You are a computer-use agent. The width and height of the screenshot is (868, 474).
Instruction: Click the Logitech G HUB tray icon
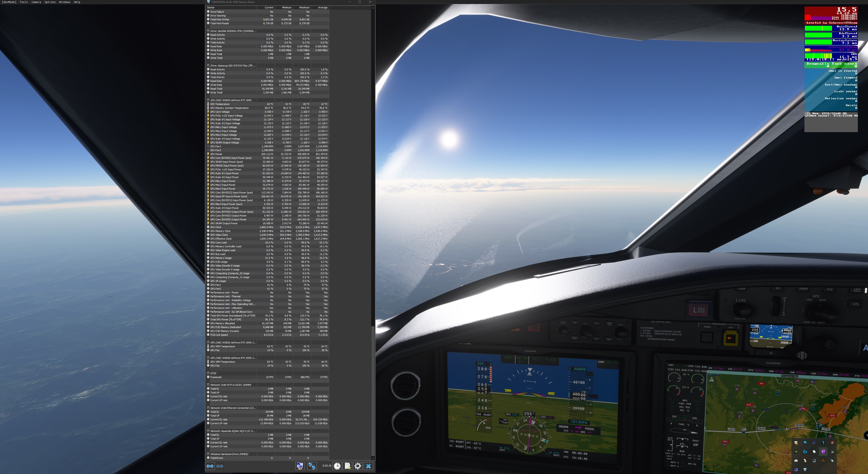(x=805, y=452)
